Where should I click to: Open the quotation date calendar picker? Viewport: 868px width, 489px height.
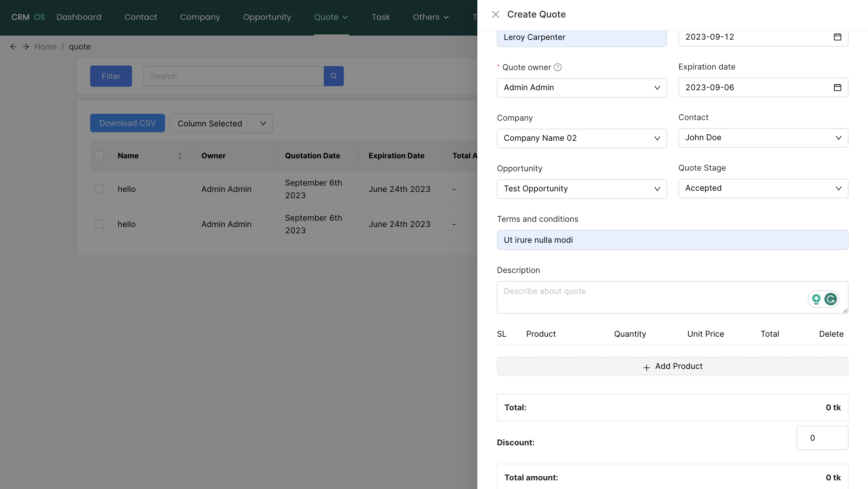(x=837, y=37)
